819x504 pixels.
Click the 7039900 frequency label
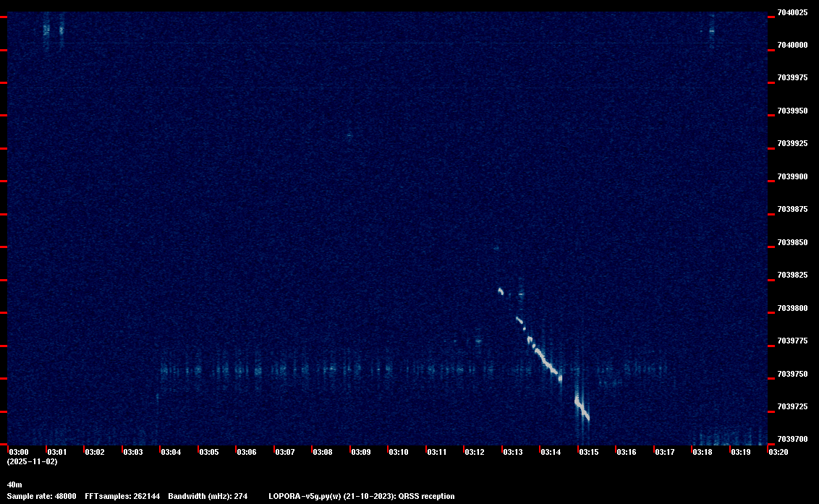(792, 176)
